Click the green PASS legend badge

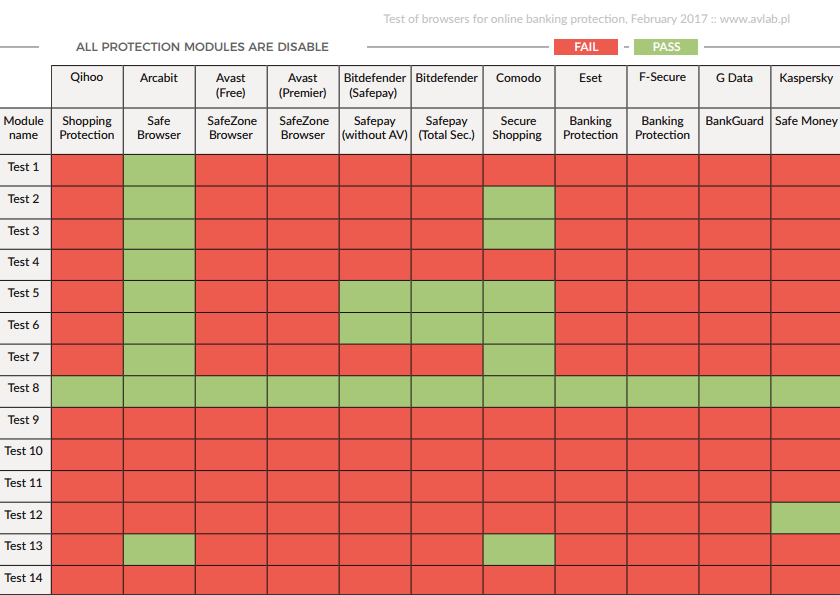666,47
